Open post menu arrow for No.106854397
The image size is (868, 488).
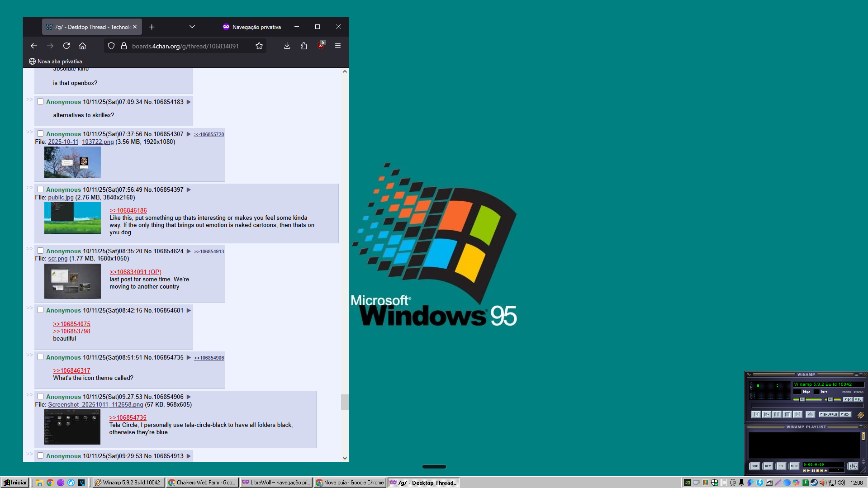tap(189, 190)
